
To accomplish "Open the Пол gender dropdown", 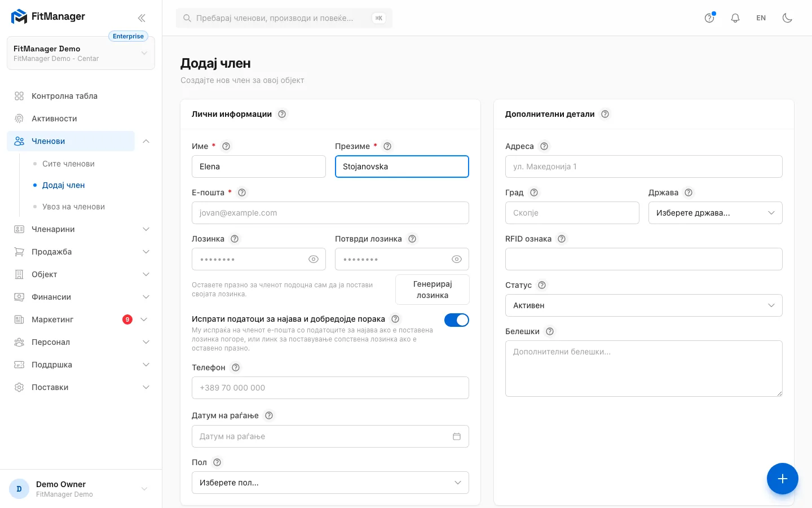I will tap(330, 483).
